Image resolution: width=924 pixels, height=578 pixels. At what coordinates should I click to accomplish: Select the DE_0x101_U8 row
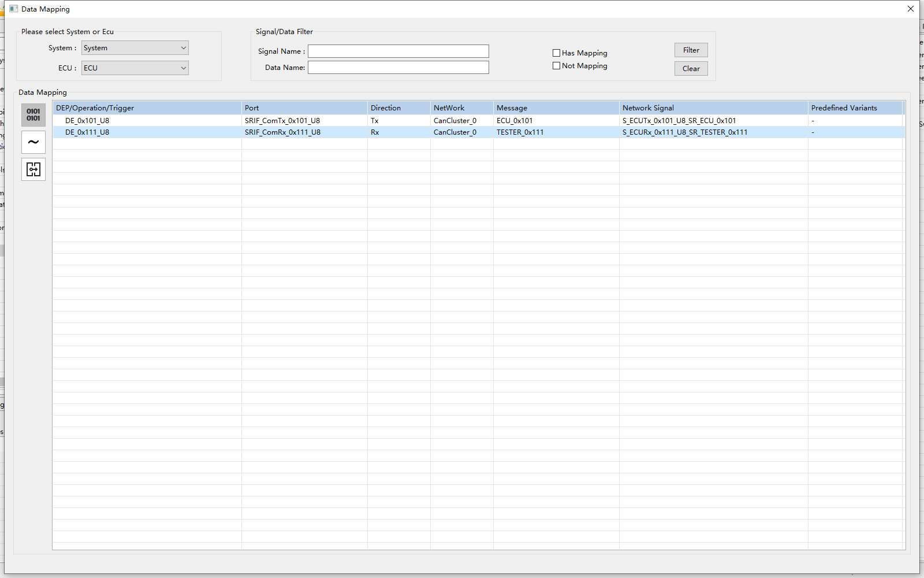click(x=87, y=121)
